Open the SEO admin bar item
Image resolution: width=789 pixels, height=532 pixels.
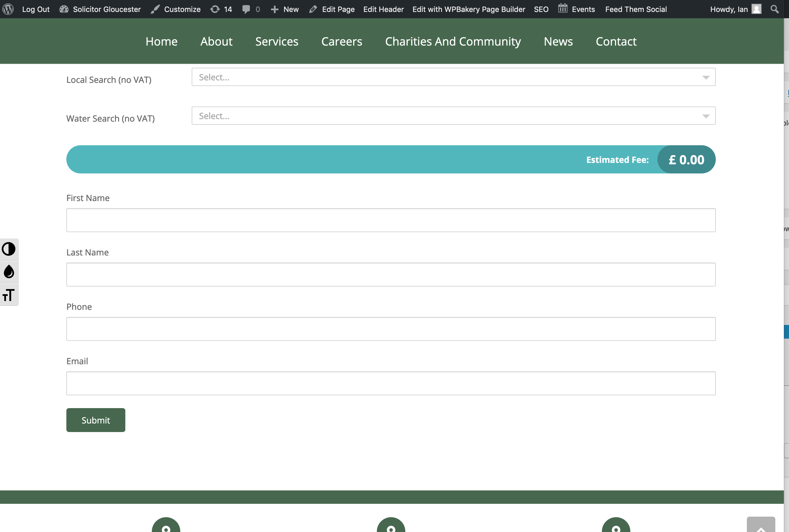coord(541,9)
